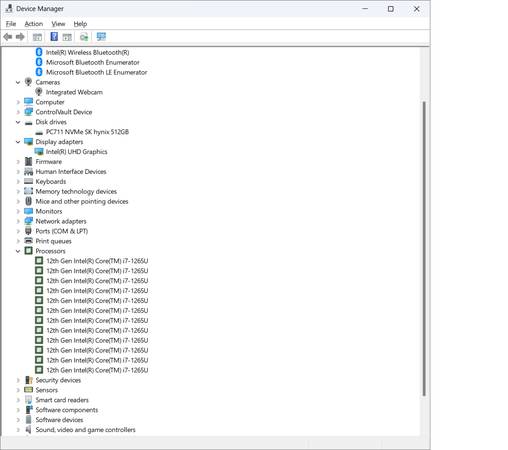Viewport: 508px width, 450px height.
Task: Collapse the Display adapters category
Action: point(18,142)
